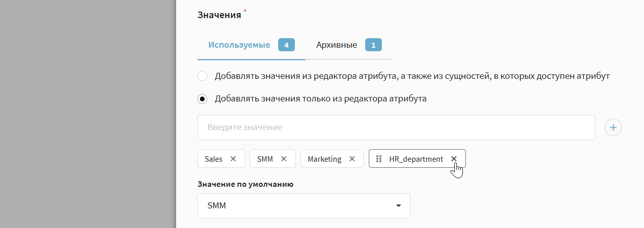Select the radio for attribute editor only
644x228 pixels.
(x=202, y=99)
